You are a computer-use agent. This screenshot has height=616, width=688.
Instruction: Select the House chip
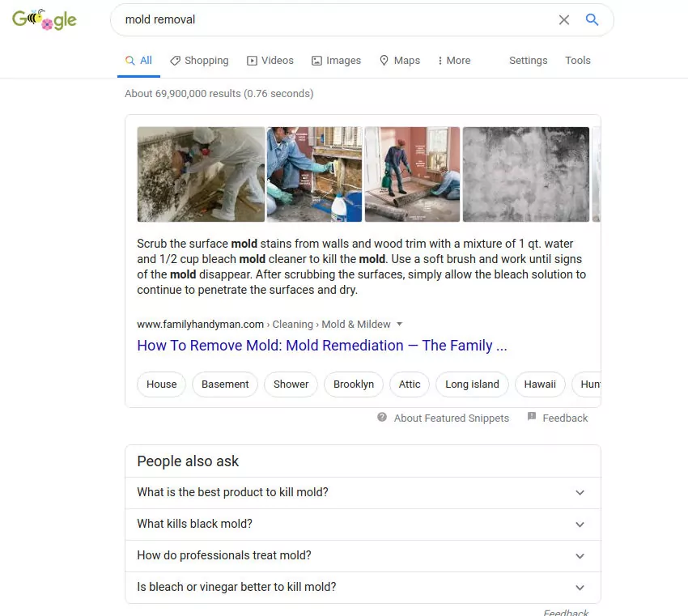pos(161,384)
